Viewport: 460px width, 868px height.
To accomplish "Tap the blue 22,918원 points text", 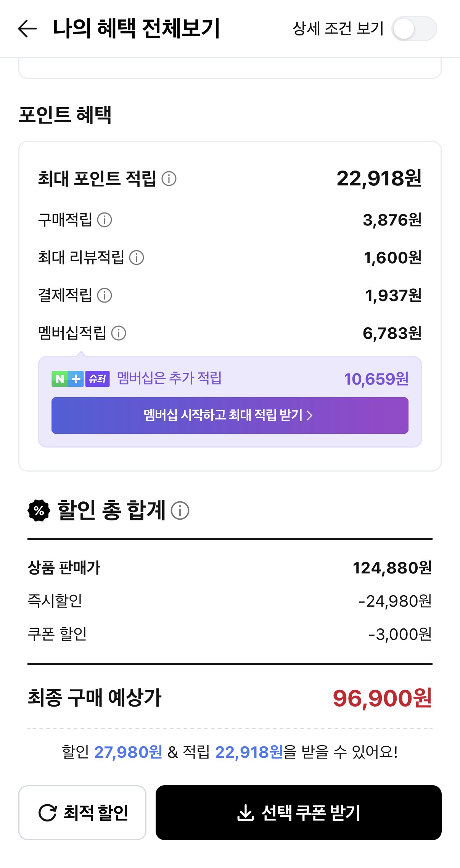I will pos(249,752).
